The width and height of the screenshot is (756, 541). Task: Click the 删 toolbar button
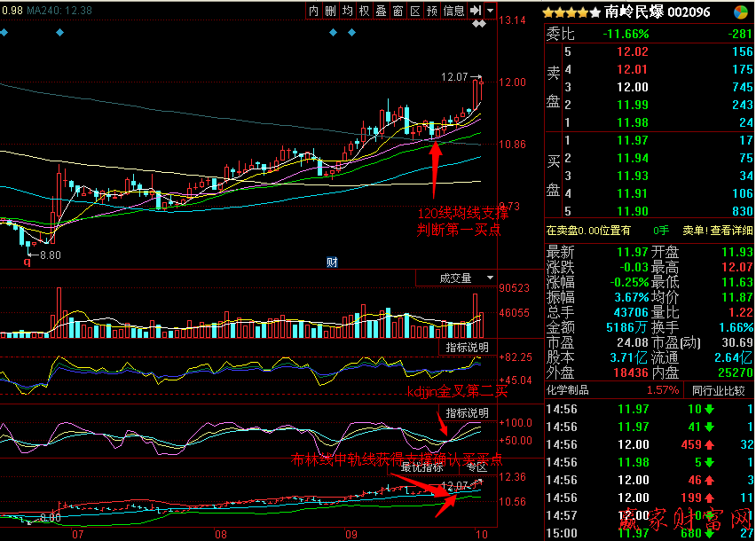[x=330, y=11]
